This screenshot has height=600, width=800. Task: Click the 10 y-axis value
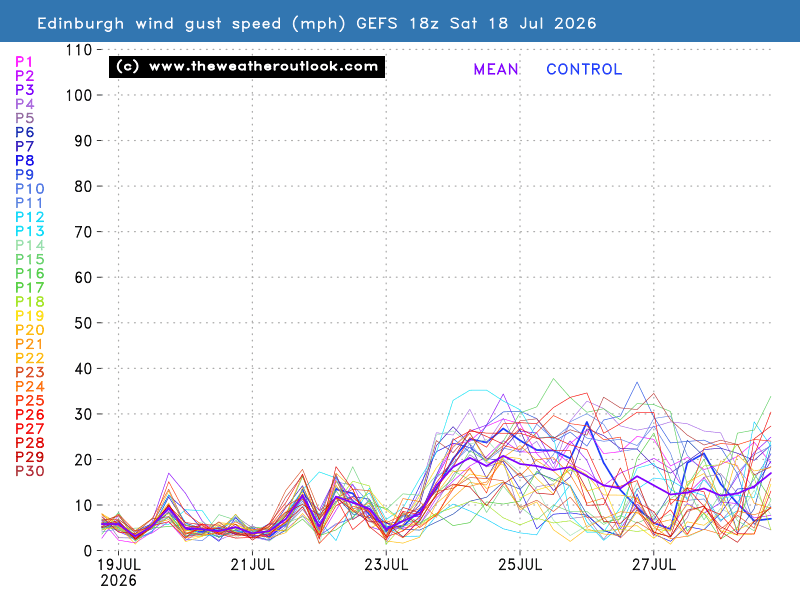(83, 506)
